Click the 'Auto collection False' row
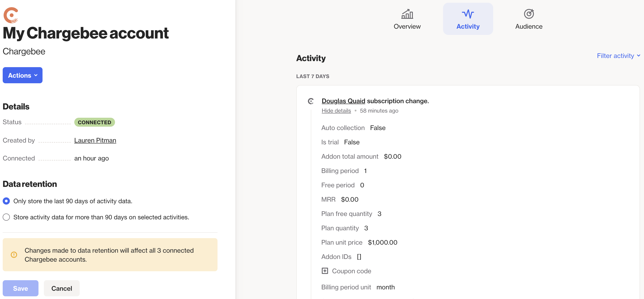The image size is (644, 299). [x=353, y=128]
